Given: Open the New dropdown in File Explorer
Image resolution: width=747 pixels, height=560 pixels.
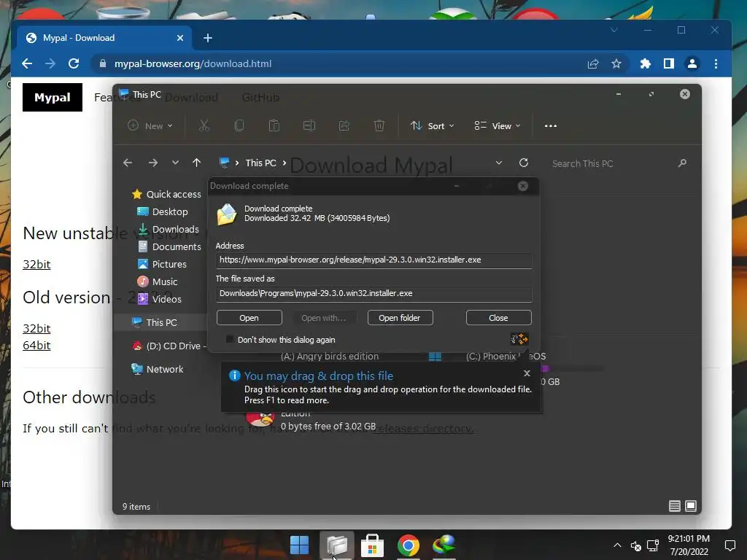Looking at the screenshot, I should pos(150,125).
